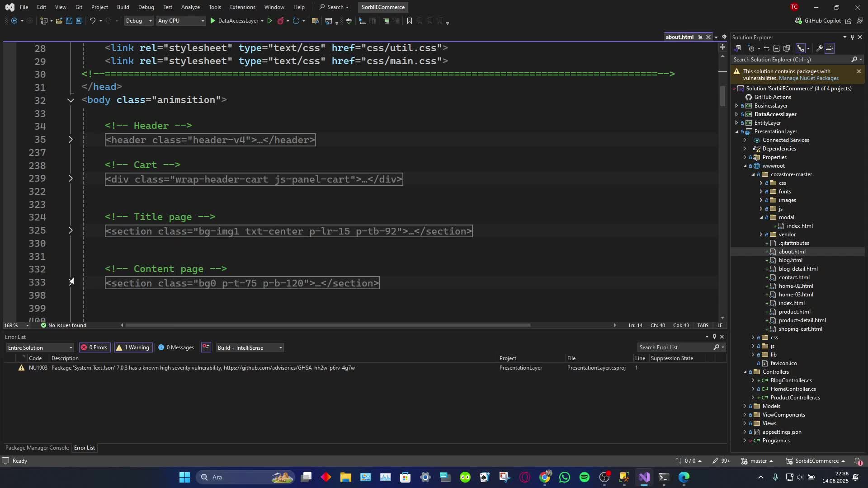Switch views icon in Solution Explorer toolbar
Image resolution: width=868 pixels, height=488 pixels.
coord(737,48)
